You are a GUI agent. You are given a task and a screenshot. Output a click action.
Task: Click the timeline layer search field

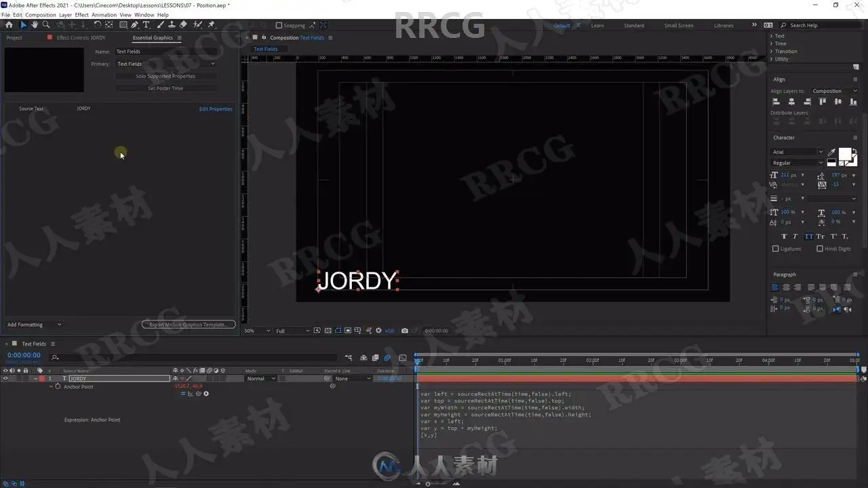click(193, 357)
